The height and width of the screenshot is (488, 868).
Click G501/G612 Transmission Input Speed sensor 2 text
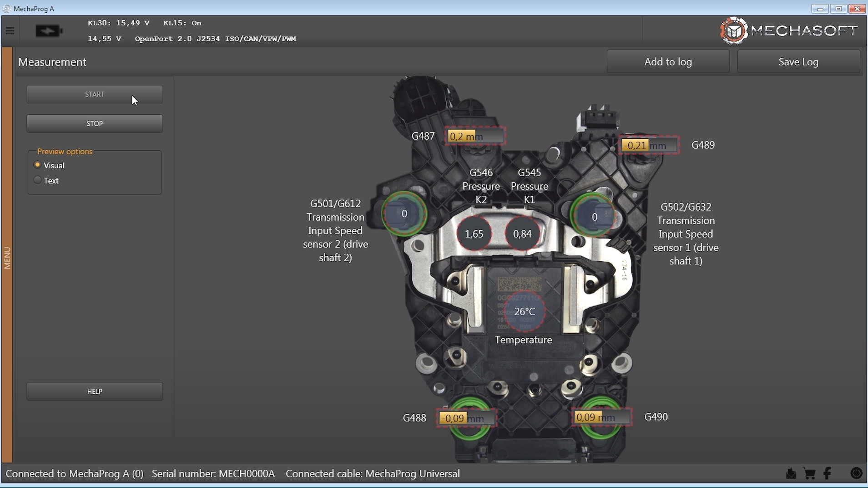(x=336, y=231)
